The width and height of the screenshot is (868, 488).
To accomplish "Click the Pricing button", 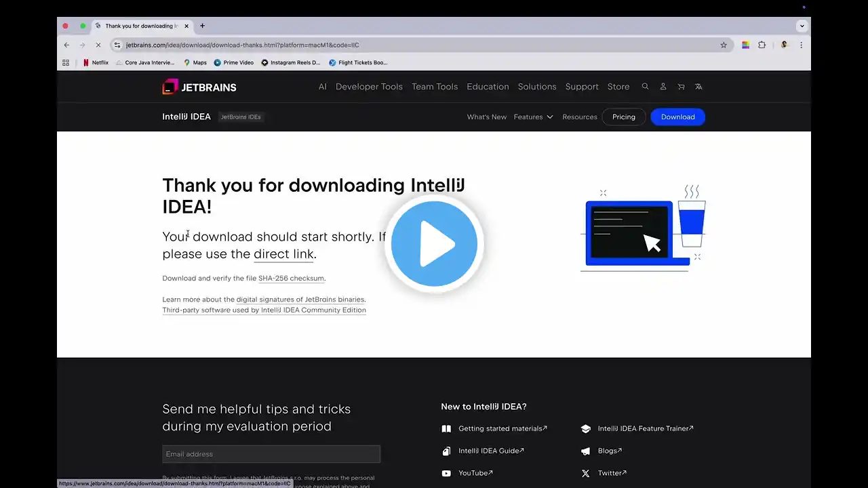I will pyautogui.click(x=624, y=117).
